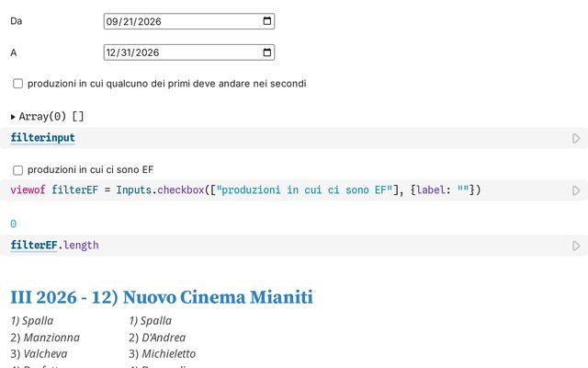Click '2) Manzionna' in first column
Image resolution: width=588 pixels, height=368 pixels.
coord(45,338)
